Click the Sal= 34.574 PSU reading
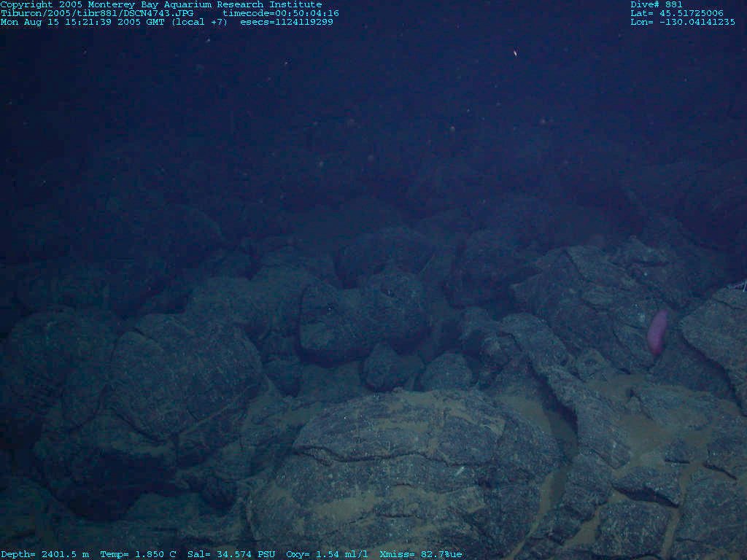Image resolution: width=747 pixels, height=560 pixels. [231, 554]
